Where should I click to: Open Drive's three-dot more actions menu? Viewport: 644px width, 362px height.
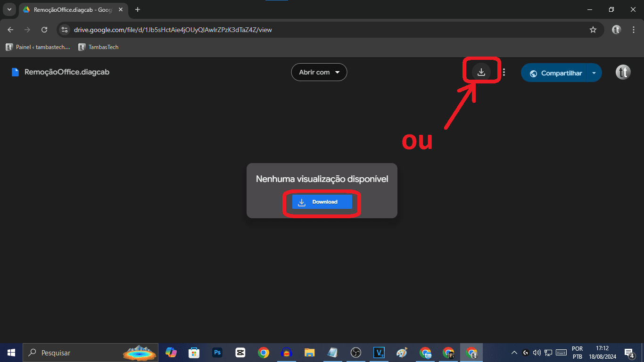504,72
